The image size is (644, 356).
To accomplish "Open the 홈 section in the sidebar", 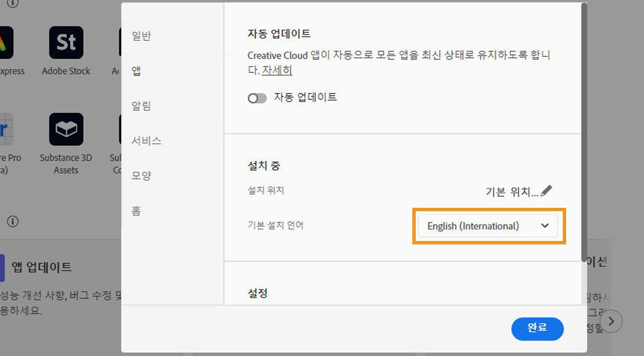I will [x=136, y=211].
